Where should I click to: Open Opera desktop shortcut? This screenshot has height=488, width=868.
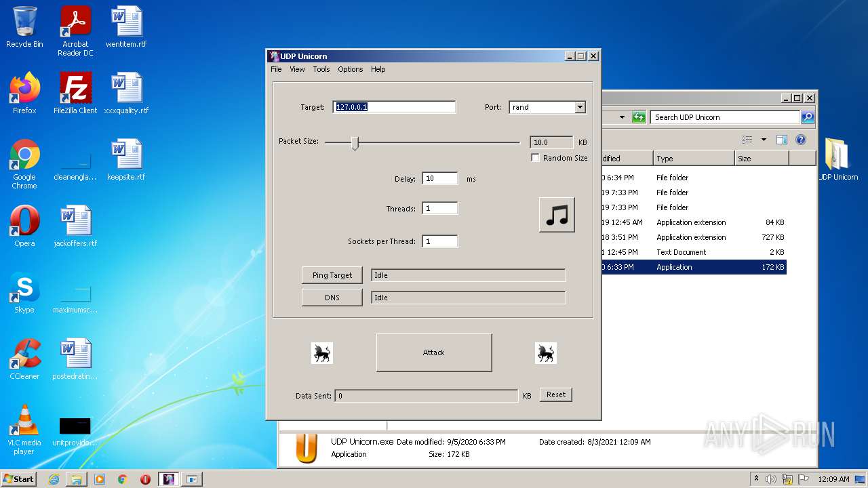point(24,226)
